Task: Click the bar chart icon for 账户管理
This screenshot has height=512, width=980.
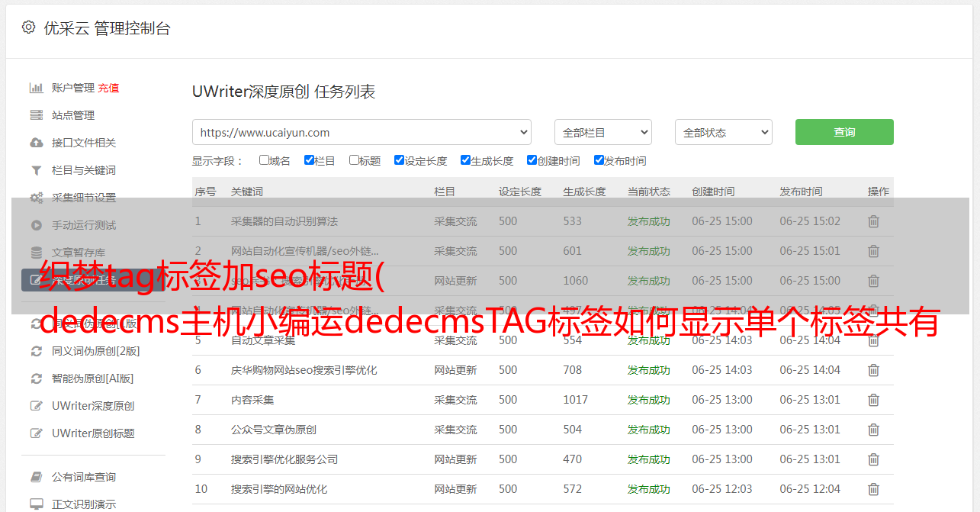Action: (36, 88)
